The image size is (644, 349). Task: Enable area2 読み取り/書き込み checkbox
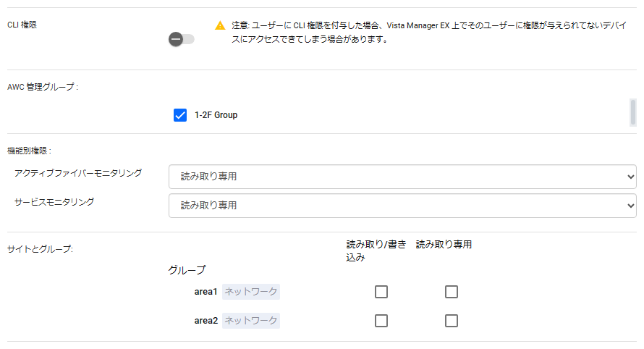pyautogui.click(x=381, y=321)
